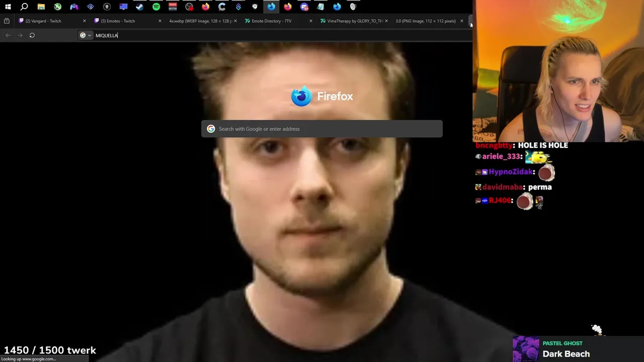
Task: Click the 1450 / 1500 twerk goal text
Action: click(x=50, y=350)
